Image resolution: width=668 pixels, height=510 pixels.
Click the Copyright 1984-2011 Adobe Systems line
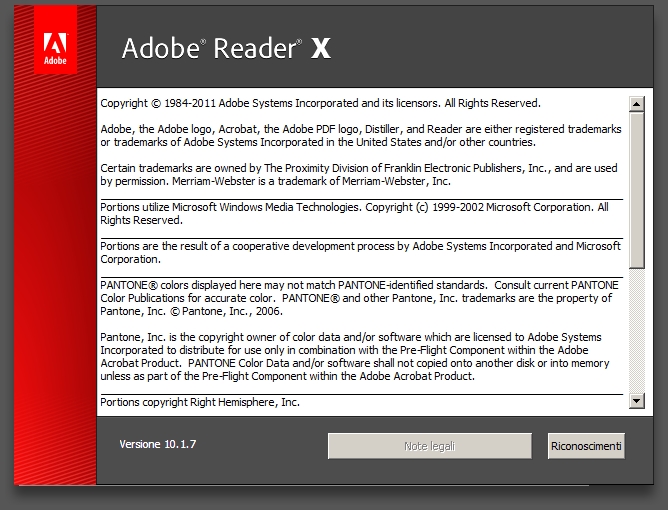[320, 104]
